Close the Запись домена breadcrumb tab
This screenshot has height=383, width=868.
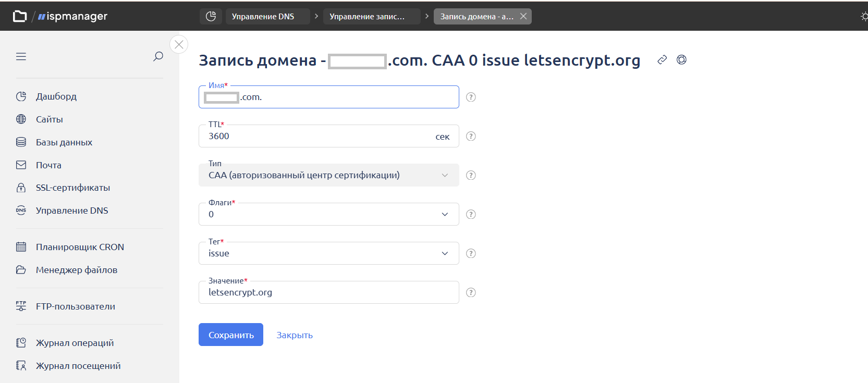pyautogui.click(x=523, y=16)
